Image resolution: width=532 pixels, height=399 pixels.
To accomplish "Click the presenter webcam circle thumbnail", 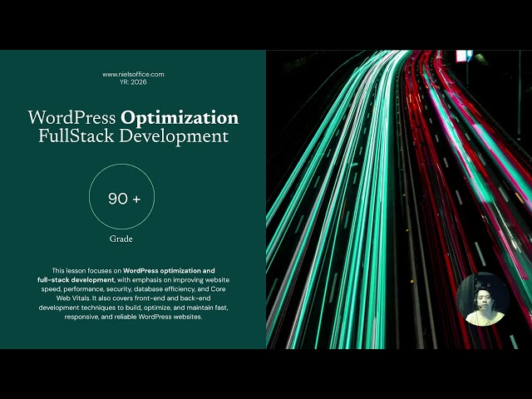I will point(483,299).
